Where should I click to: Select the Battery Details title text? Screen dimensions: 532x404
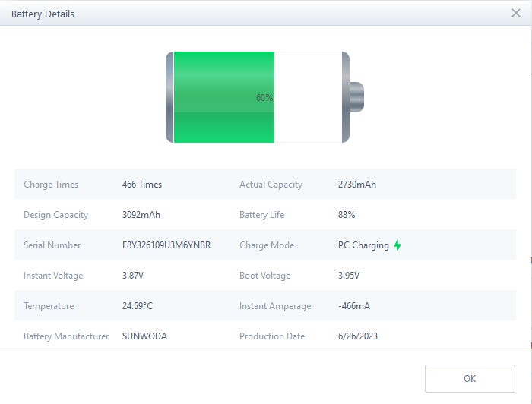tap(43, 14)
